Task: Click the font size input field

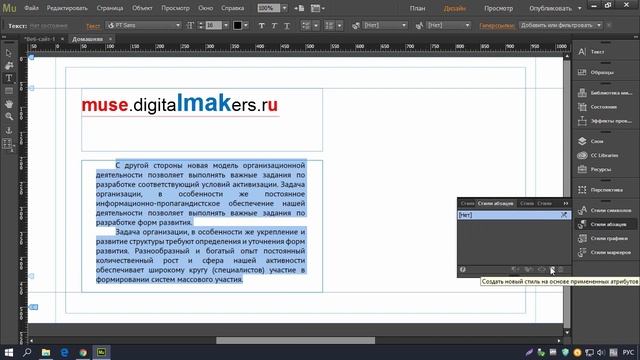Action: [213, 25]
